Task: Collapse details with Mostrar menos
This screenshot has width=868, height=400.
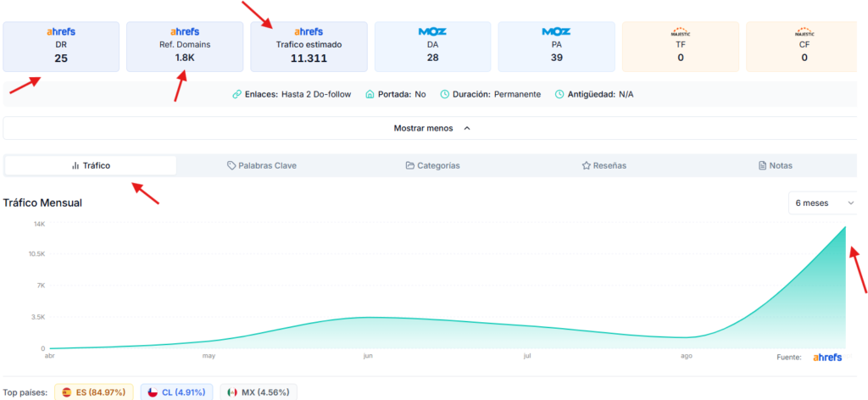Action: (430, 128)
